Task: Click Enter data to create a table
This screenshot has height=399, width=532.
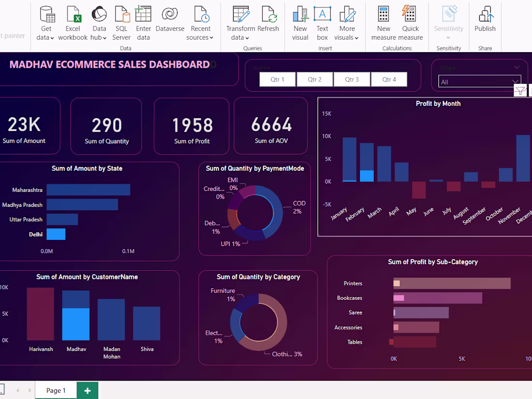Action: 143,22
